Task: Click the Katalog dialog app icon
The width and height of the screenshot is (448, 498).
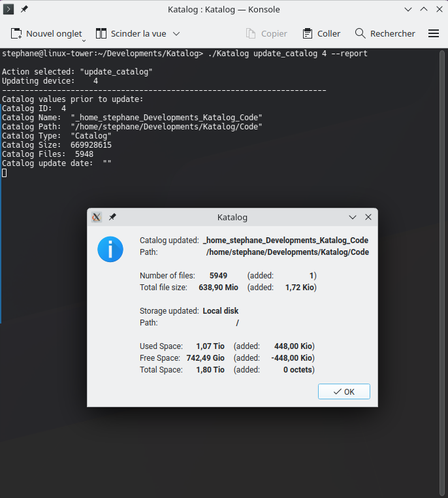Action: [x=97, y=217]
